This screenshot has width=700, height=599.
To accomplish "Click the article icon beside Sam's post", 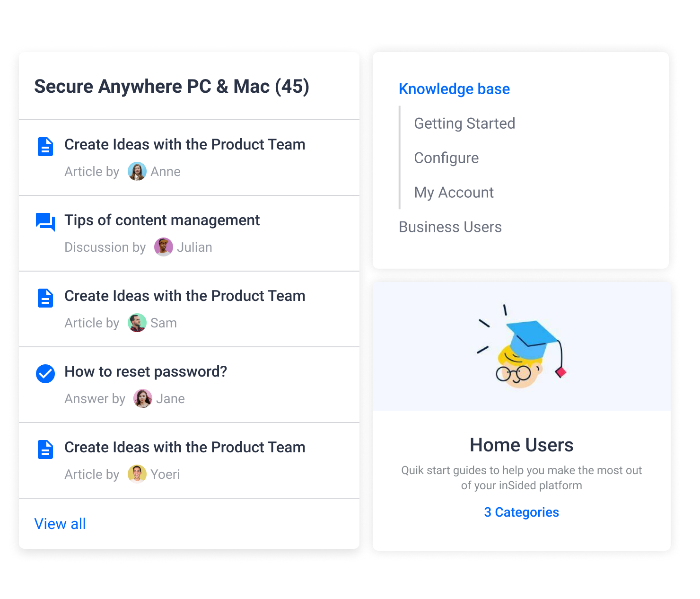I will coord(45,298).
